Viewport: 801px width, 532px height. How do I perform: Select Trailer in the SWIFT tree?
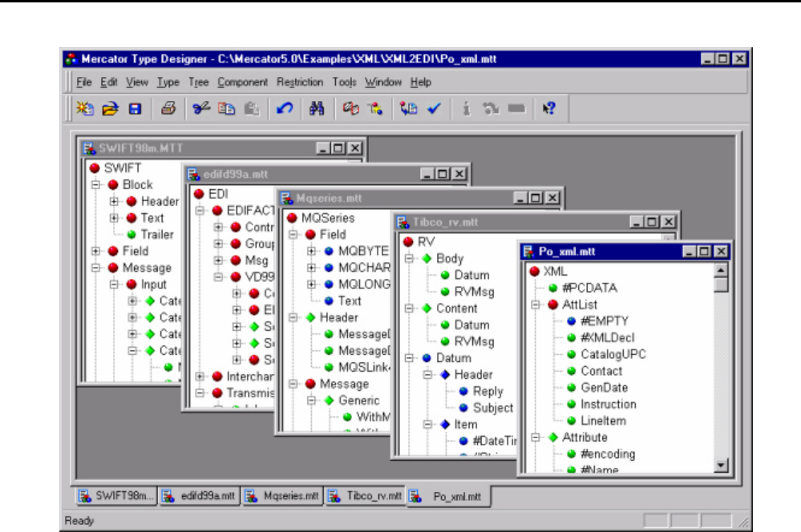[x=157, y=235]
